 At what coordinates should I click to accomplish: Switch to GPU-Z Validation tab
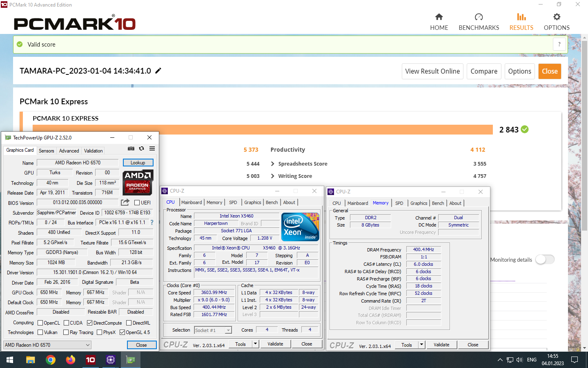(x=93, y=151)
